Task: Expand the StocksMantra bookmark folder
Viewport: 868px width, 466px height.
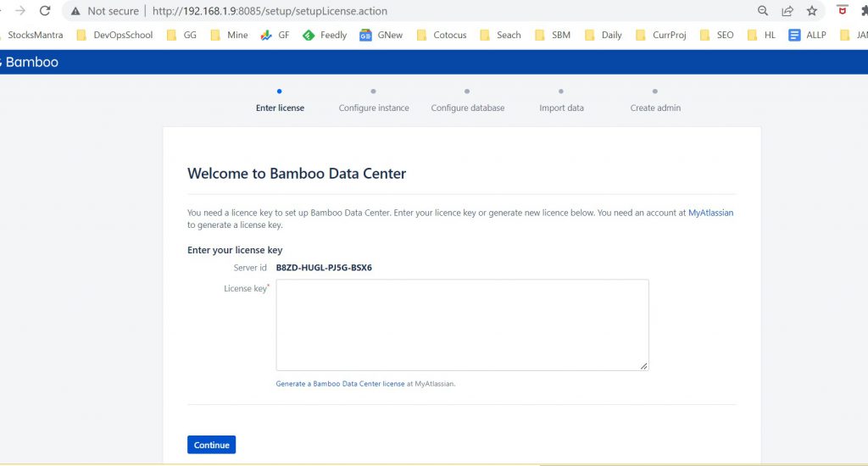Action: [32, 35]
